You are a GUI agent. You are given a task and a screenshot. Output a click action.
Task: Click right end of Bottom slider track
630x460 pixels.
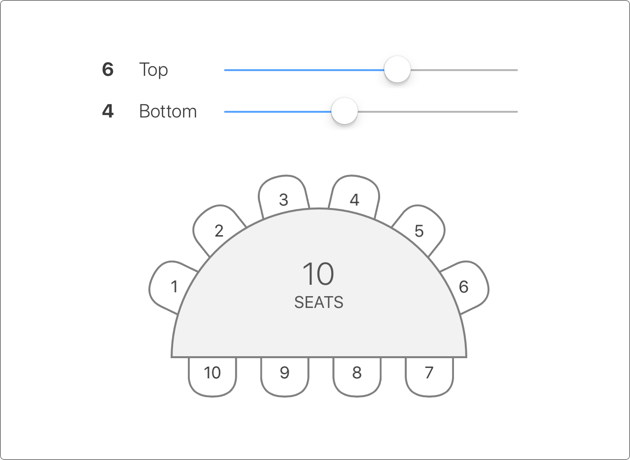tap(514, 112)
